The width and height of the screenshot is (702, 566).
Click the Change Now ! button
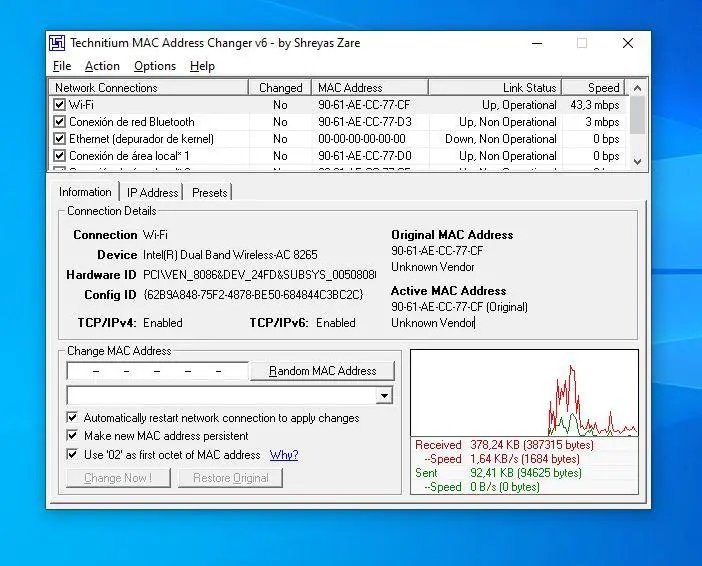(x=118, y=478)
